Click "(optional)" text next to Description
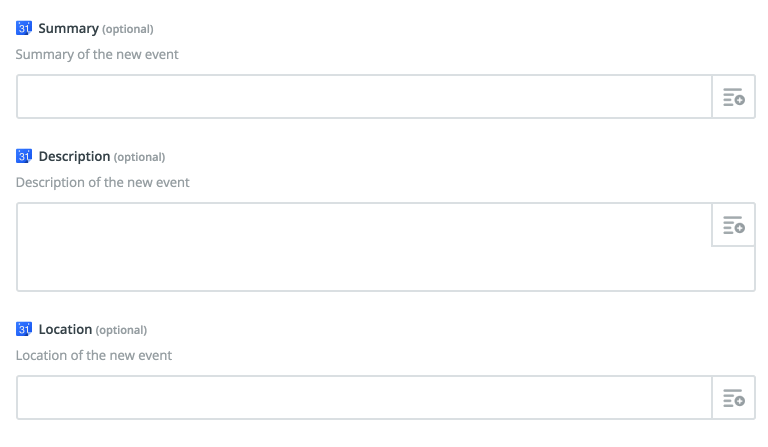This screenshot has height=447, width=768. (140, 157)
